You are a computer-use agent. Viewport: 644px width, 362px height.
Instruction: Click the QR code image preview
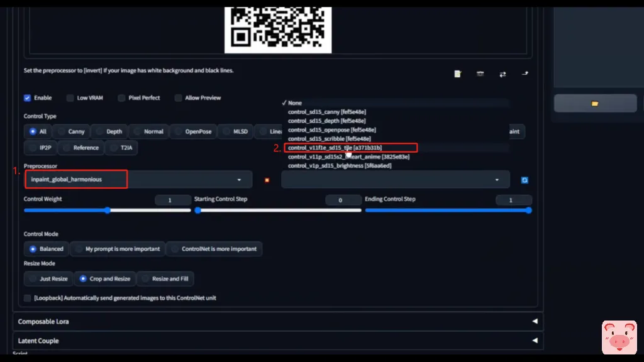[278, 30]
